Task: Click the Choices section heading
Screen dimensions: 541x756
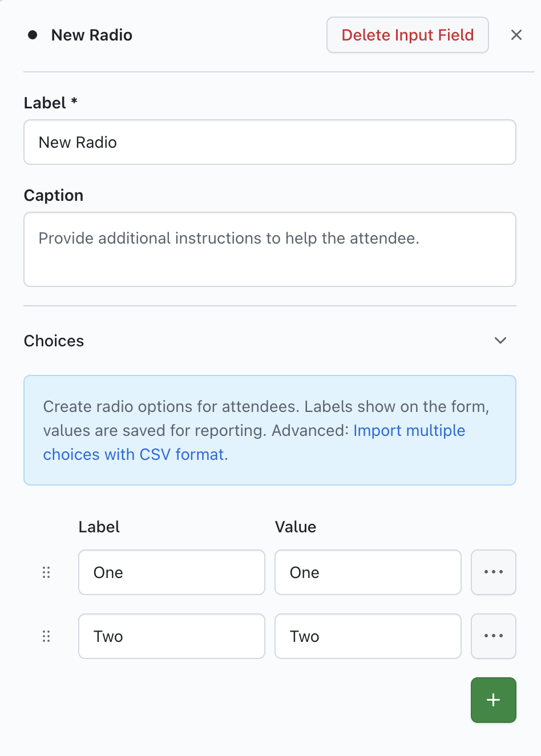Action: [54, 341]
